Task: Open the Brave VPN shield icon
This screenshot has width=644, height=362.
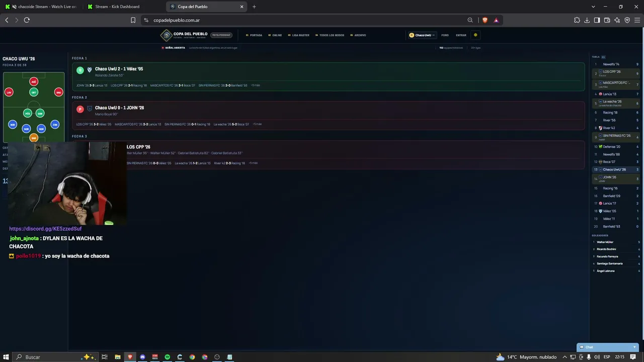Action: click(627, 20)
